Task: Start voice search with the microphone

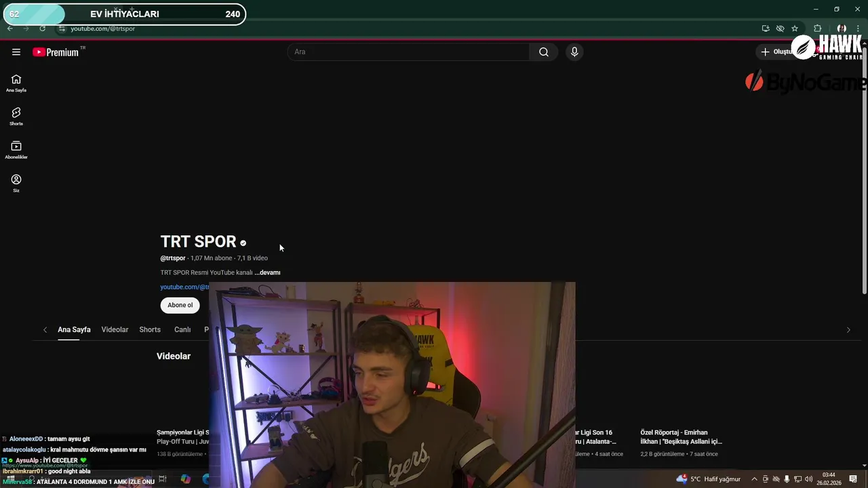Action: coord(574,52)
